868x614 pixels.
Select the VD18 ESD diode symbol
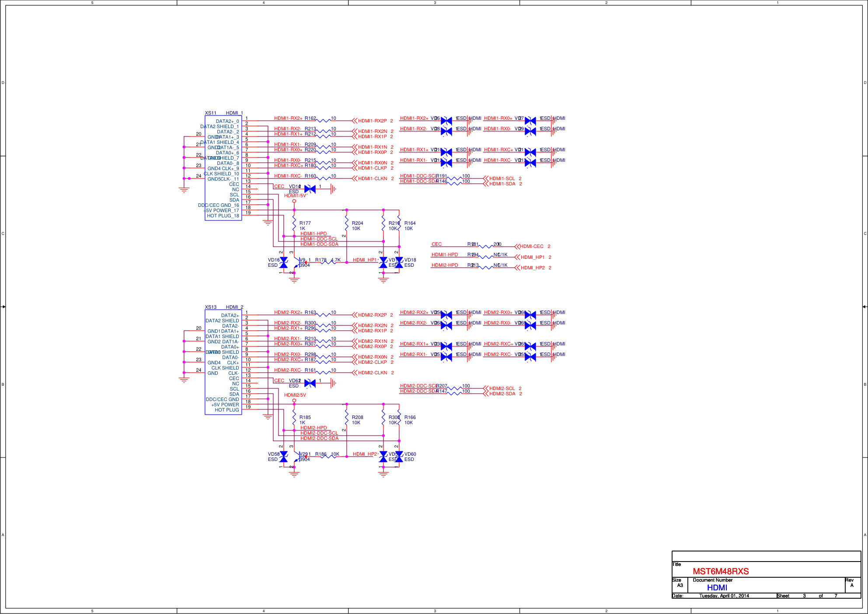tap(399, 262)
